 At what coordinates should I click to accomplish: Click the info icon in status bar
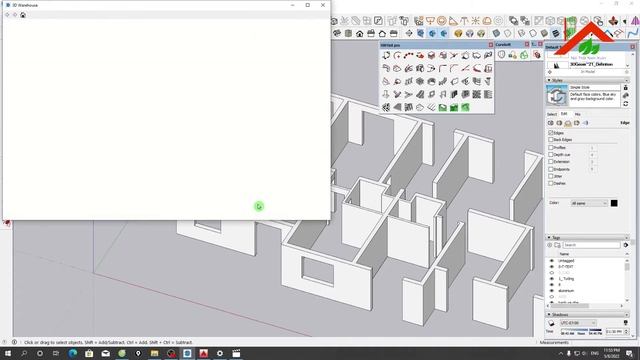point(14,342)
